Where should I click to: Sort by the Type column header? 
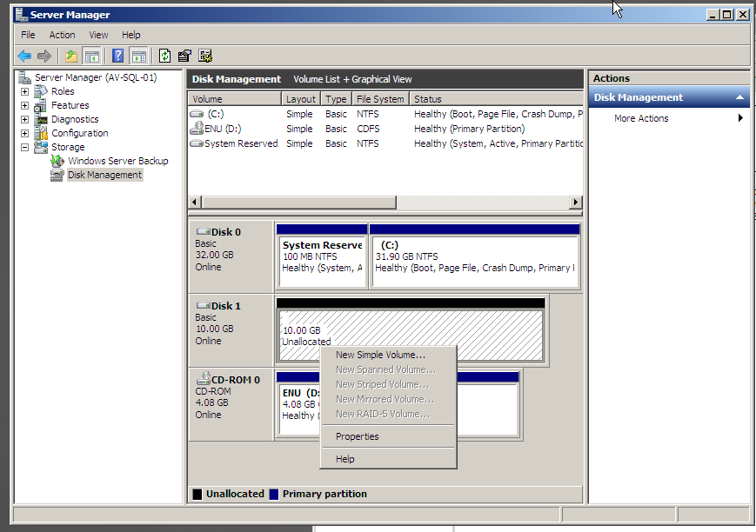pyautogui.click(x=337, y=99)
